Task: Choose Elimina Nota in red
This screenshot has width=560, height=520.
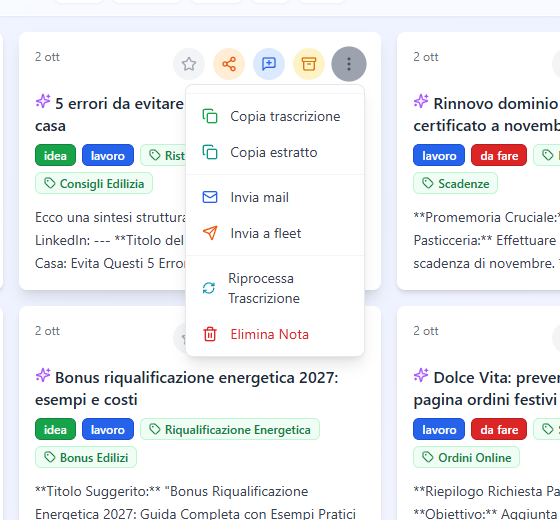Action: [x=275, y=334]
